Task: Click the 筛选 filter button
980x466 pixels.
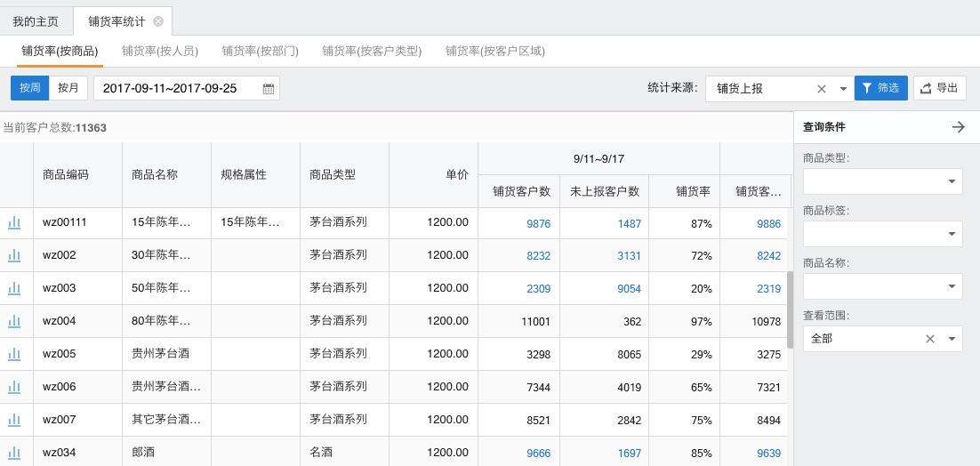Action: [x=880, y=88]
